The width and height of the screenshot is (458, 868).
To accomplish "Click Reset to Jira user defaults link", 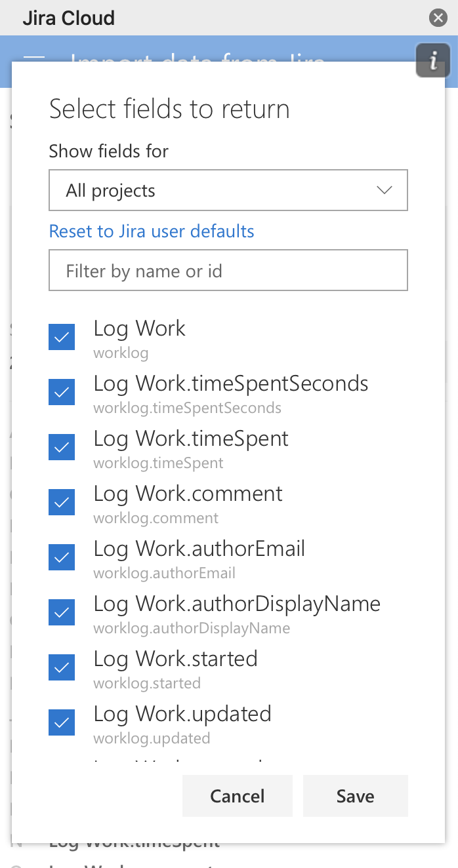I will point(152,231).
